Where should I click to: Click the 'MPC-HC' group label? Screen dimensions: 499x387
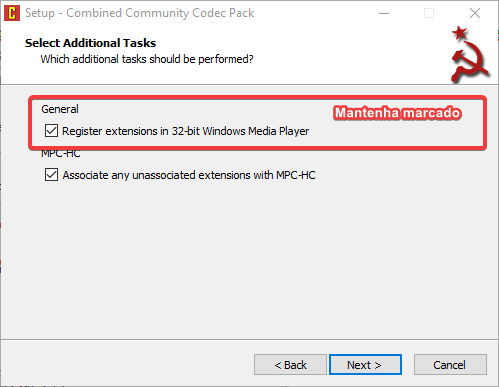[60, 154]
